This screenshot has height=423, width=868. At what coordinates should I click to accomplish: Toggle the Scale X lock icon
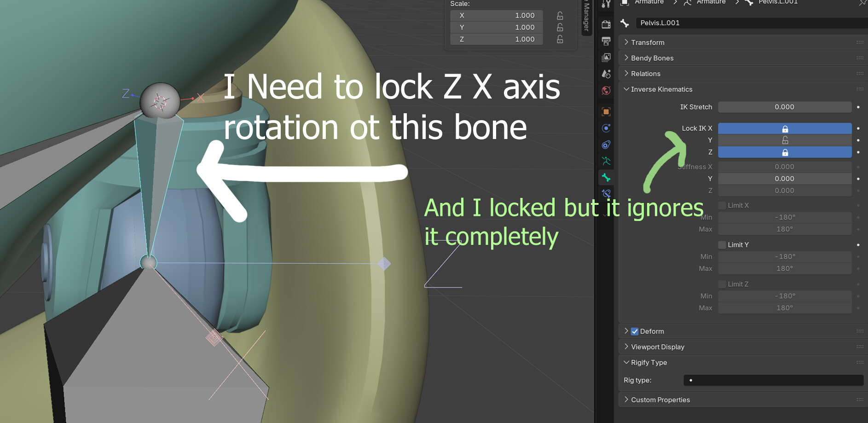tap(560, 16)
